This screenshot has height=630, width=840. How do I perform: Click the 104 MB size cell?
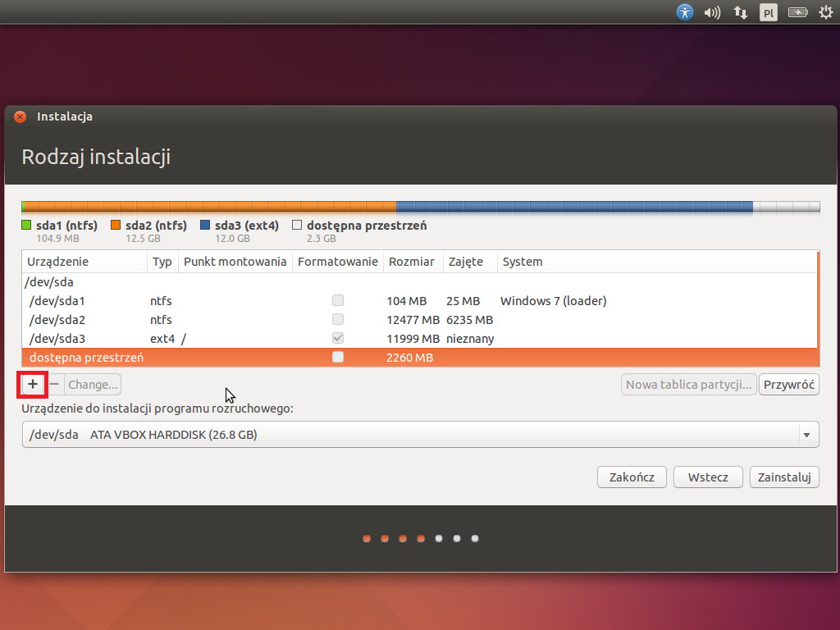pos(407,301)
